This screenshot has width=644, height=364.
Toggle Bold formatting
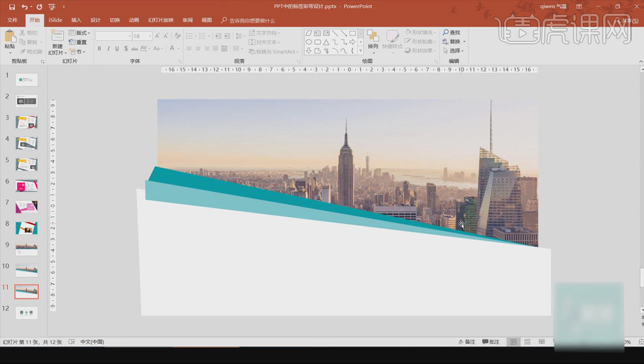[100, 49]
